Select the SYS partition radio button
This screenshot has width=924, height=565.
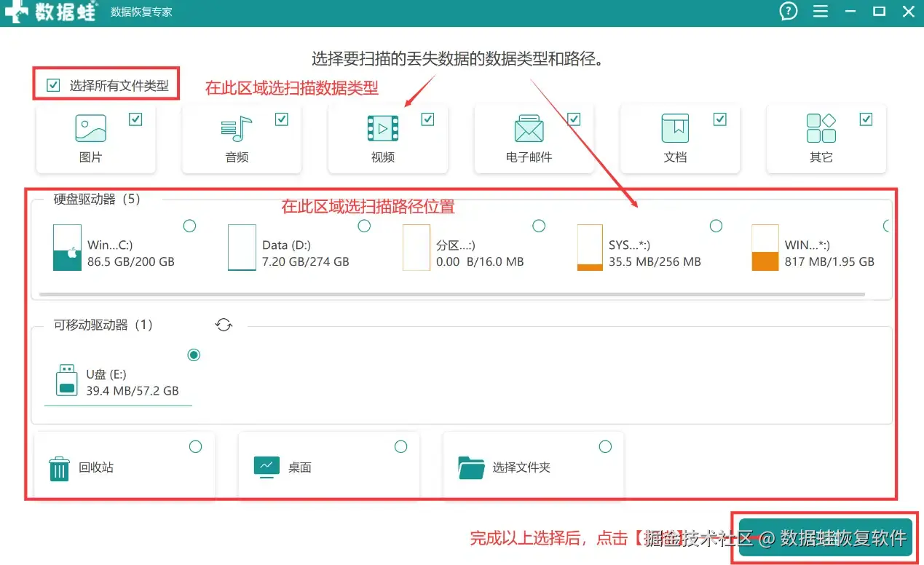716,226
